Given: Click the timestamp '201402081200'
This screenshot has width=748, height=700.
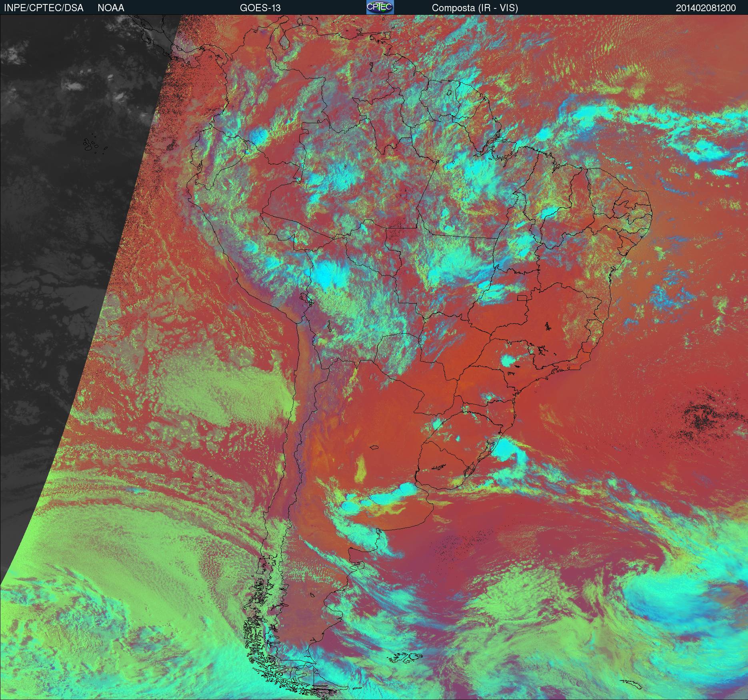Looking at the screenshot, I should pyautogui.click(x=706, y=8).
